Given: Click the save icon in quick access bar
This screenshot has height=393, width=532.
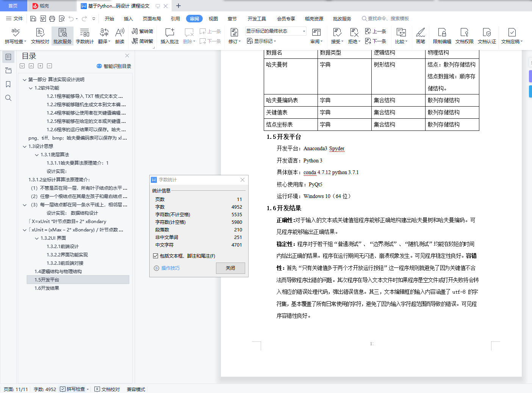Looking at the screenshot, I should click(x=33, y=19).
